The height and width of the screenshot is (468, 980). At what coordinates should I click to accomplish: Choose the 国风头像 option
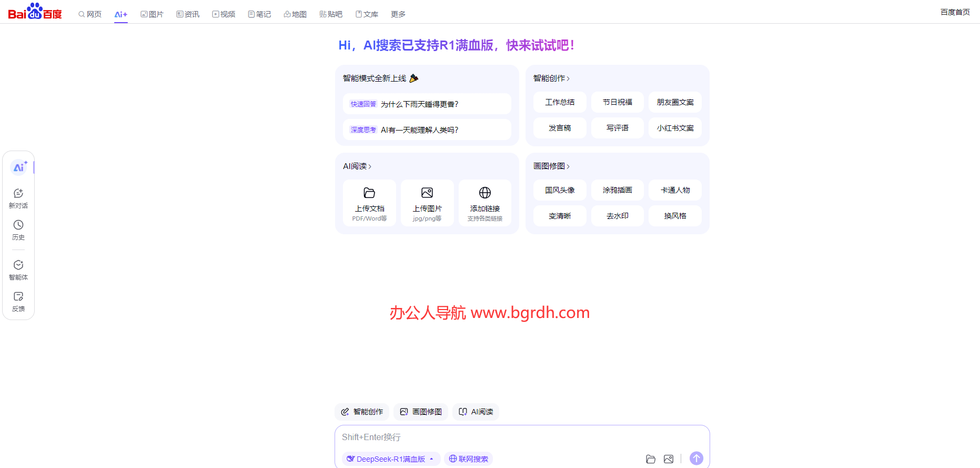560,190
